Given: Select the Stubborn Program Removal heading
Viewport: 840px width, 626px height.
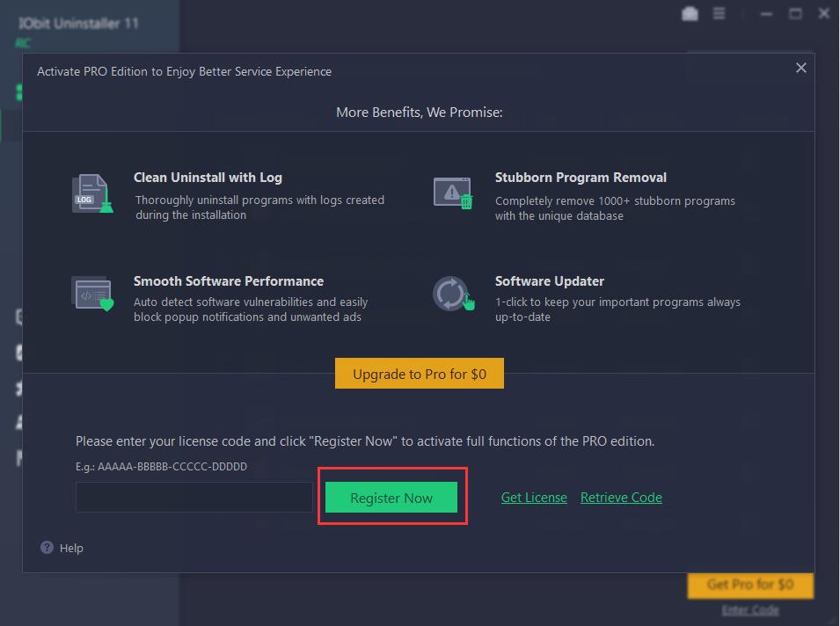Looking at the screenshot, I should (581, 178).
